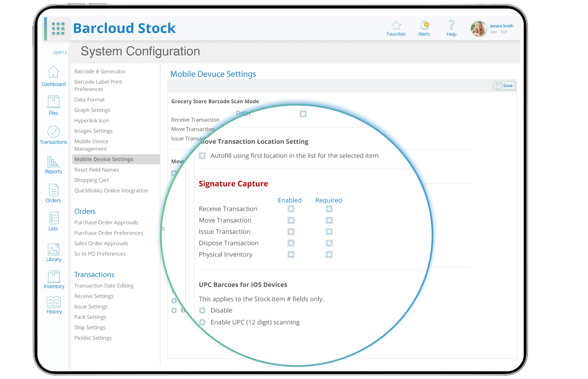Check Required for Physical Inventory signature

[x=329, y=254]
